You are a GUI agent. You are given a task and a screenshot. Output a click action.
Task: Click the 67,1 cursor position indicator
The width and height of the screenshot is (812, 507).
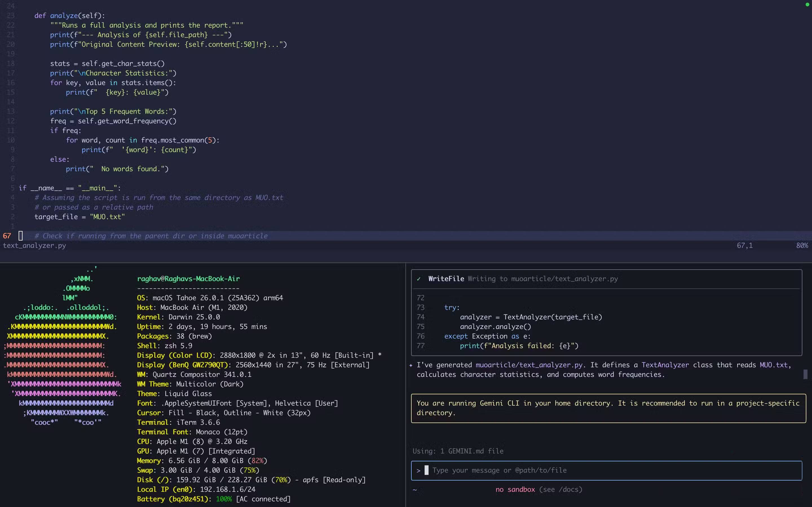(745, 245)
